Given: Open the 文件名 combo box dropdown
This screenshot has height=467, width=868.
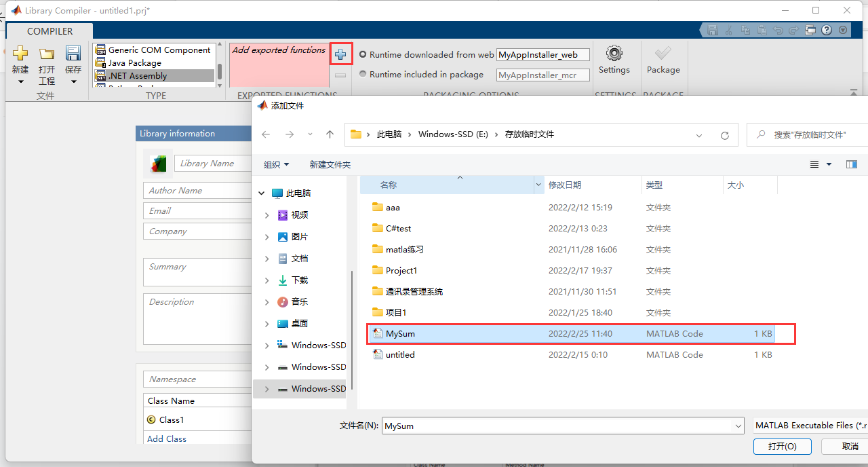Looking at the screenshot, I should (738, 426).
